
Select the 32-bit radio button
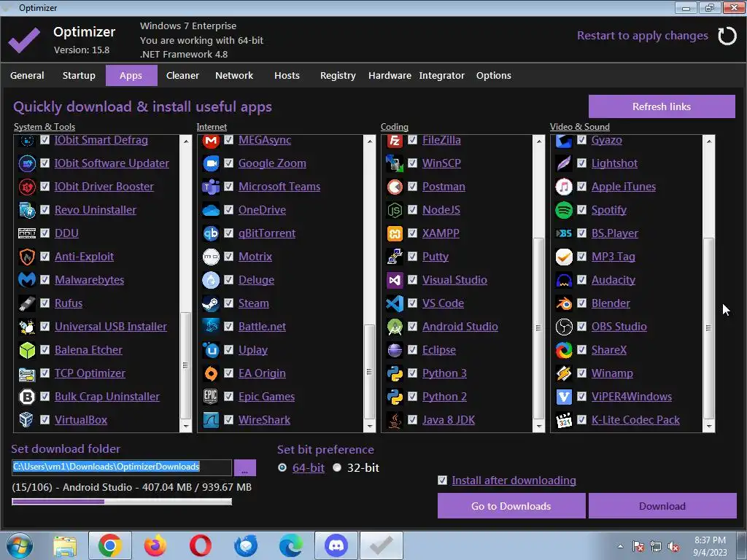pyautogui.click(x=337, y=467)
